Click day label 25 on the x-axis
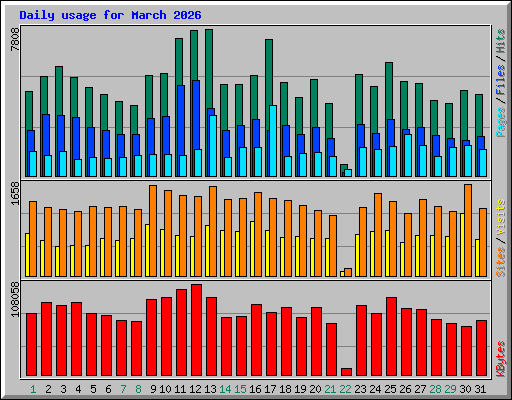Screen dimensions: 512x400 pos(390,389)
